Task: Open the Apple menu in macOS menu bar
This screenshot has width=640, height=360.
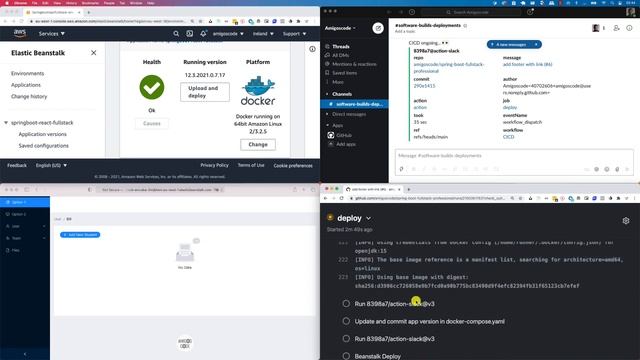Action: [7, 3]
